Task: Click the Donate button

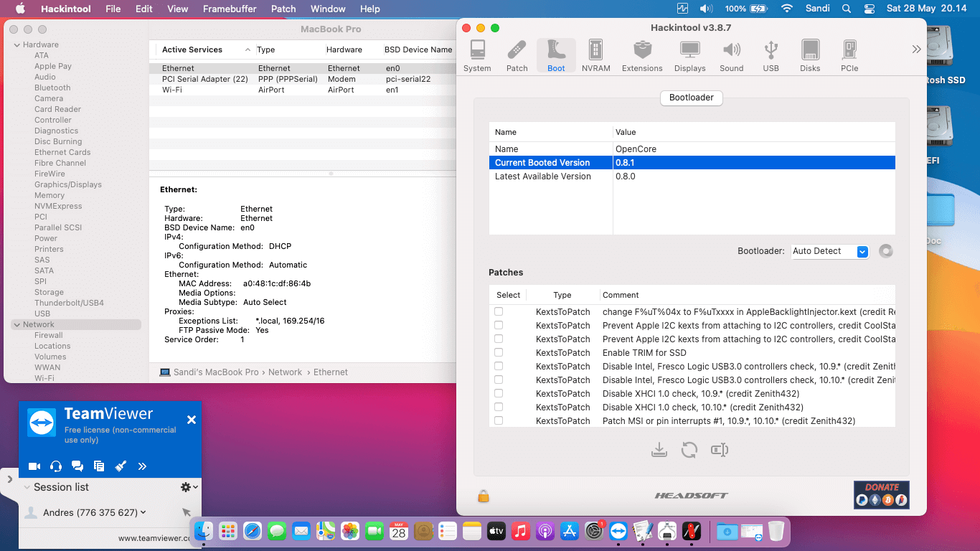Action: [x=881, y=495]
